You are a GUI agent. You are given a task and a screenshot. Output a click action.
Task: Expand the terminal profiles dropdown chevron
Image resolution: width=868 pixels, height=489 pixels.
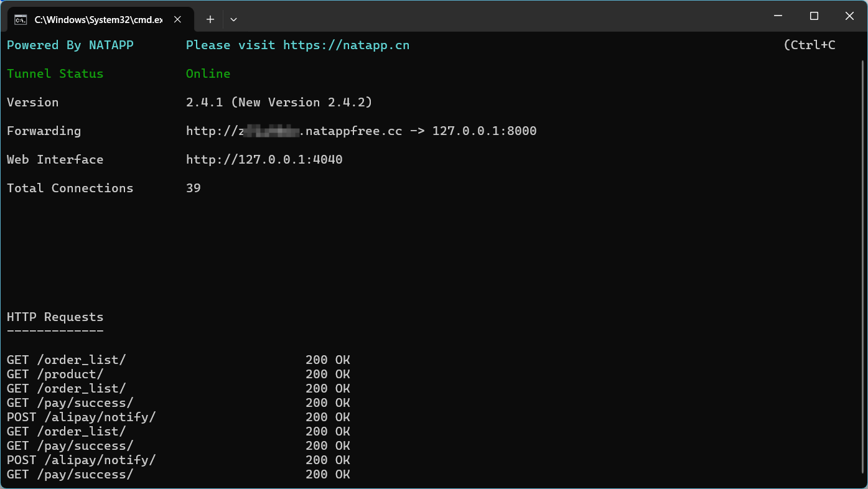coord(233,19)
